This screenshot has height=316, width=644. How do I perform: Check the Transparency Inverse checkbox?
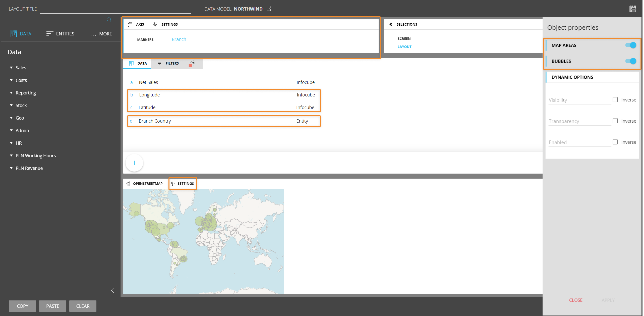tap(615, 121)
